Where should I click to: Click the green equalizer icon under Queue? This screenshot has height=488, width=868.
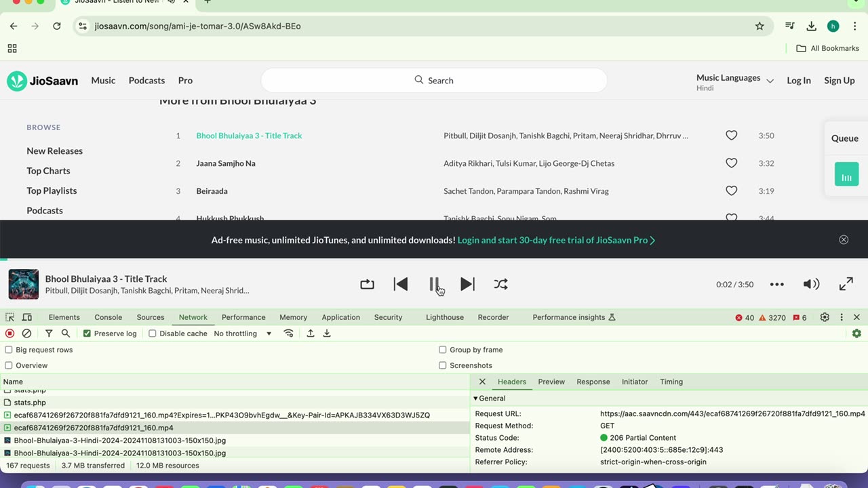point(846,174)
